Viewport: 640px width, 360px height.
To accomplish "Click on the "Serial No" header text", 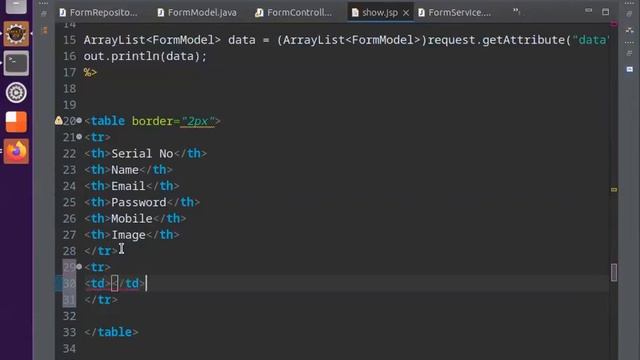I will pyautogui.click(x=142, y=153).
